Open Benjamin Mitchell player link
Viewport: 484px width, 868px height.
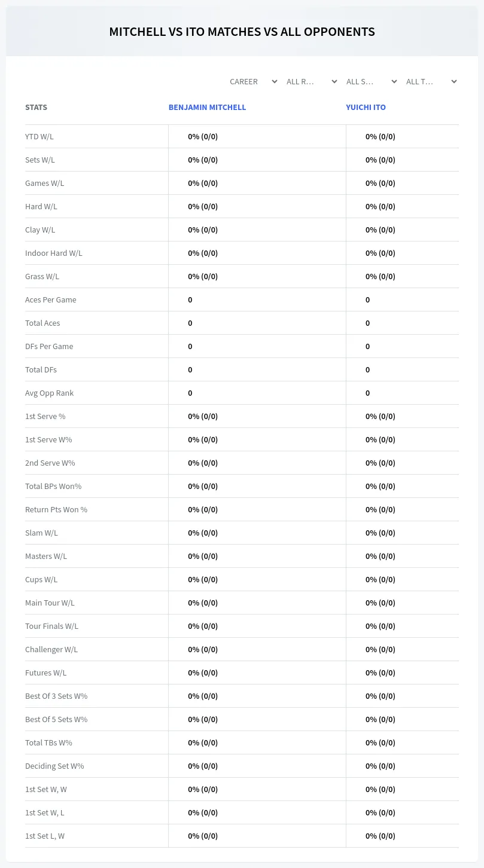click(207, 108)
